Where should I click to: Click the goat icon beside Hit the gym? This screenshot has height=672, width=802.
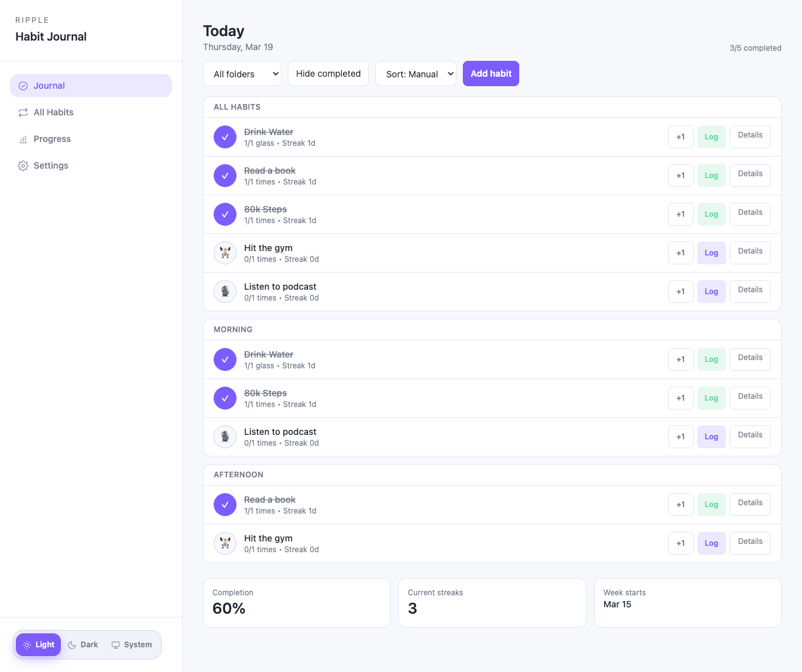pyautogui.click(x=225, y=253)
